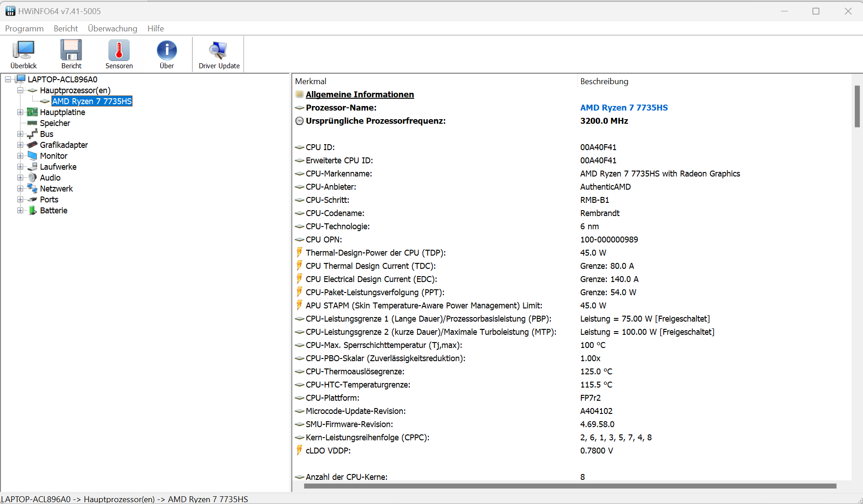The height and width of the screenshot is (504, 863).
Task: Select the Grafikadapter tree icon
Action: 32,145
